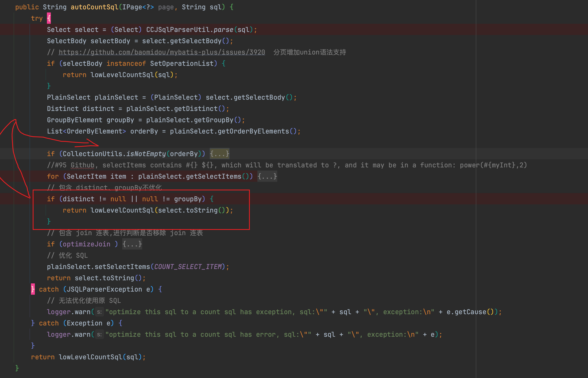Click highlighted closing brace before catch JSQLParserException
The width and height of the screenshot is (588, 378).
(x=33, y=289)
